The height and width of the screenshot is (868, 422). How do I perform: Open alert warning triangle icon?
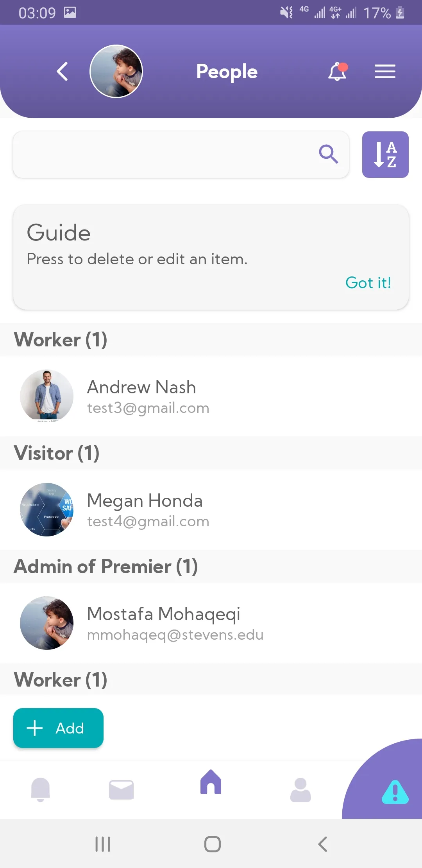[x=395, y=792]
